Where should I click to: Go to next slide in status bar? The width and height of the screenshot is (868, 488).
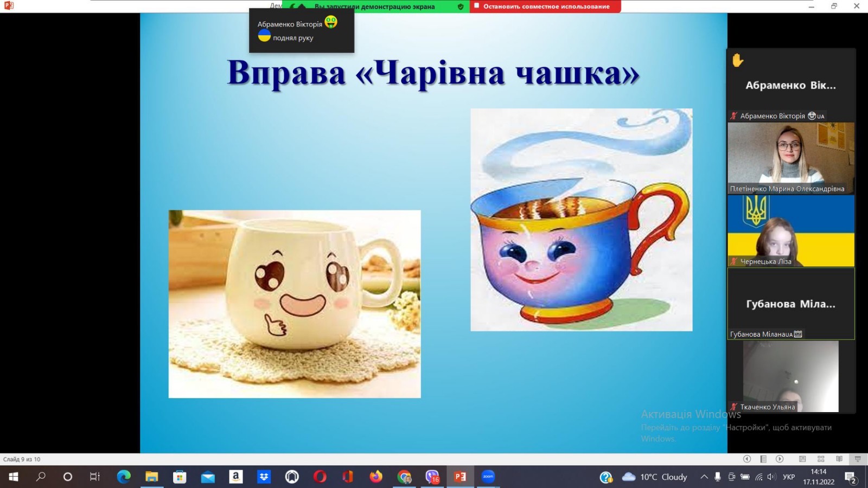point(780,459)
